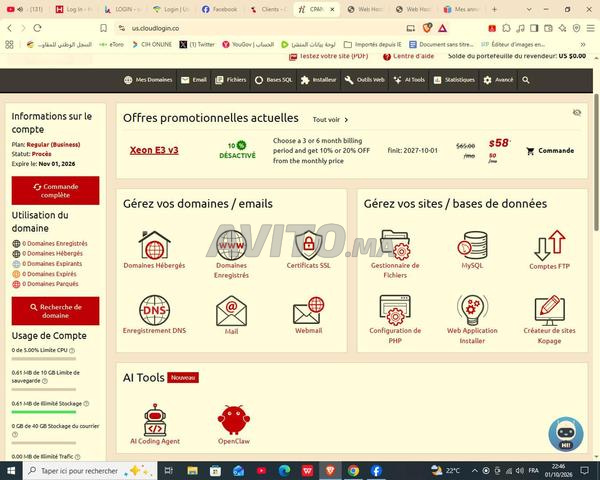
Task: Open the Web Application Installer bulb icon
Action: 472,310
